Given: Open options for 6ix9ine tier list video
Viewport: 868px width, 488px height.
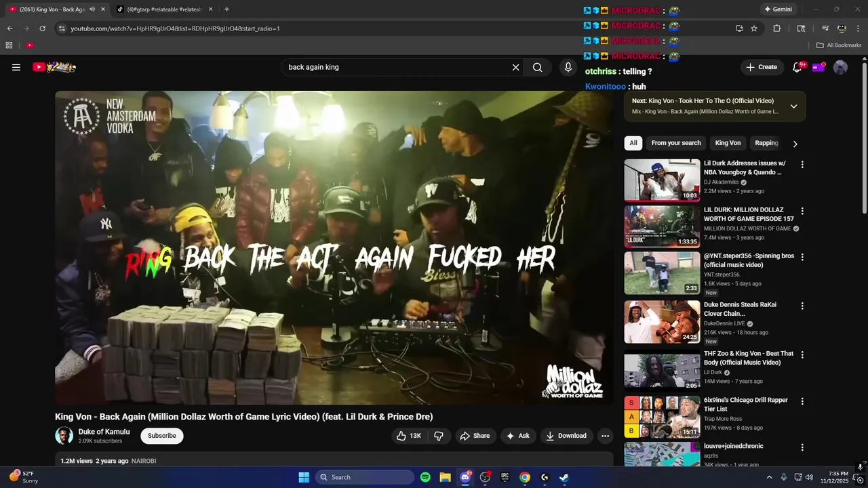Looking at the screenshot, I should 802,401.
